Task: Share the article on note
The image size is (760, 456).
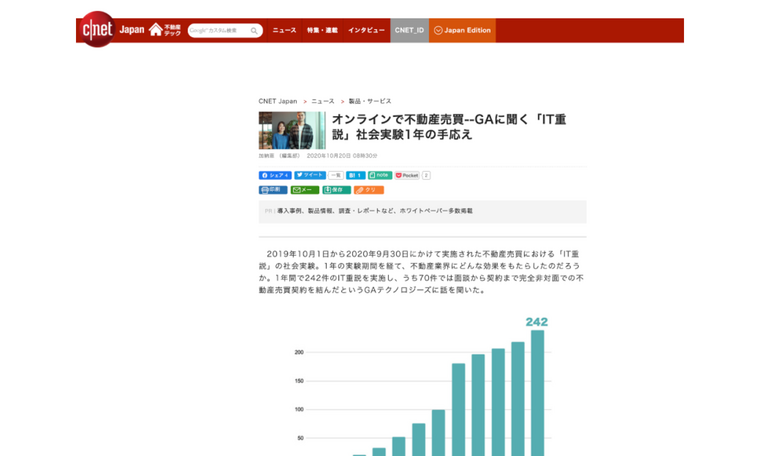Action: 380,175
